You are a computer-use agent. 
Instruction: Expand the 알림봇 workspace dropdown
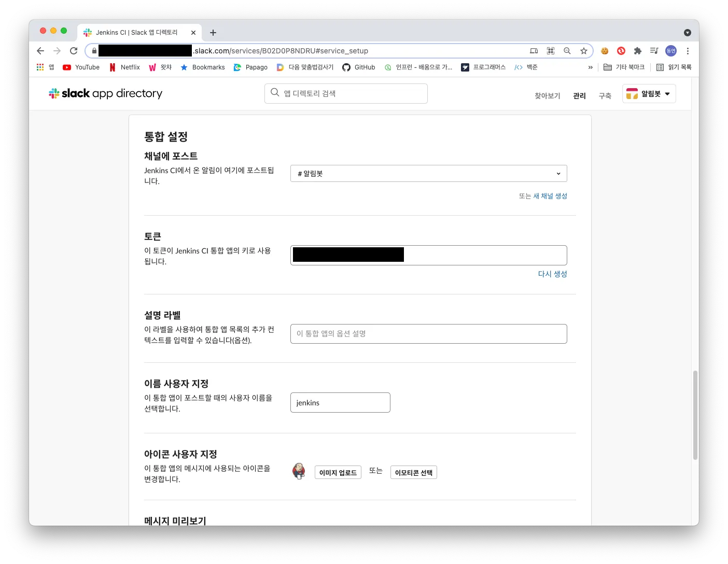649,94
